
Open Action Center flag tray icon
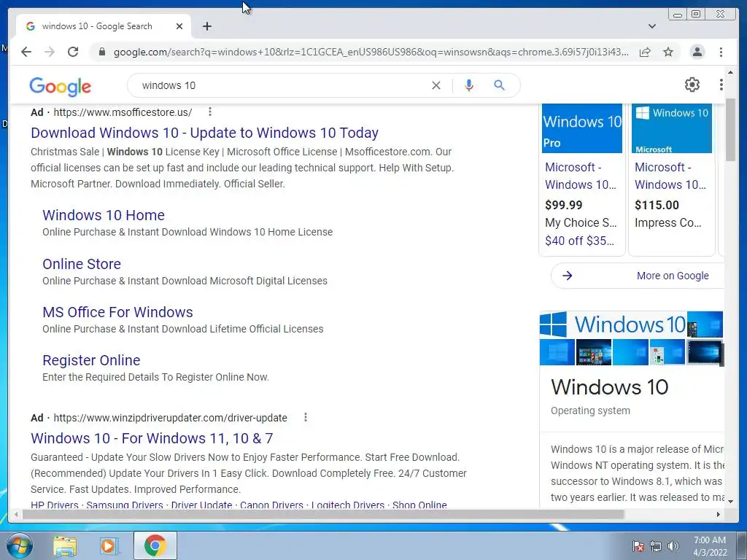pyautogui.click(x=638, y=546)
